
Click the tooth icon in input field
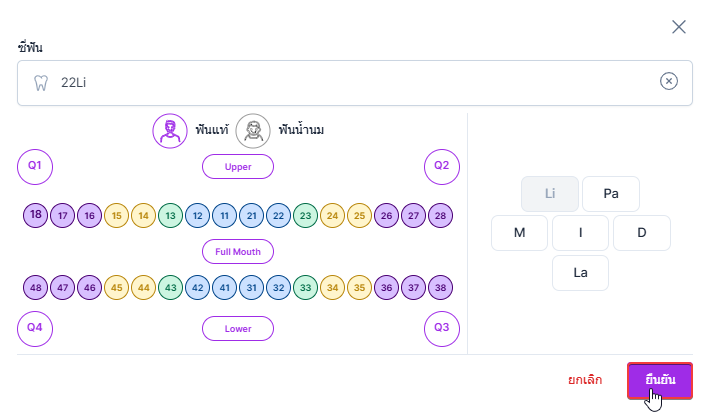(x=41, y=83)
